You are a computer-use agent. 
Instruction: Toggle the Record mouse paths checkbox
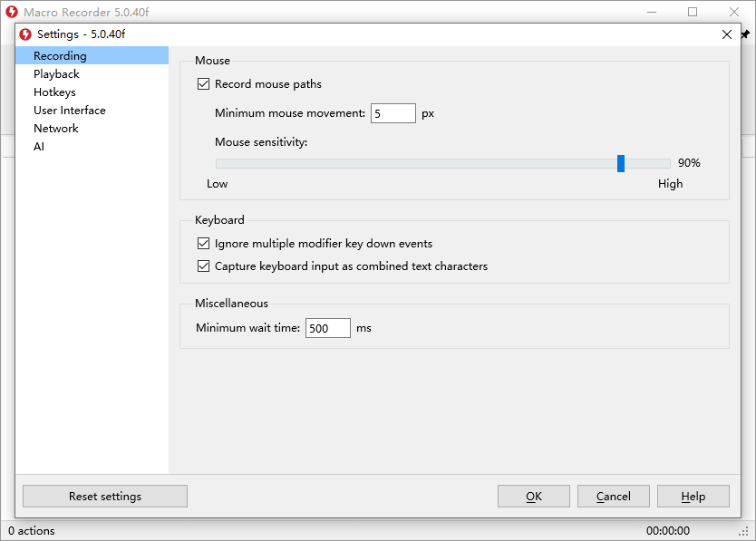point(203,84)
